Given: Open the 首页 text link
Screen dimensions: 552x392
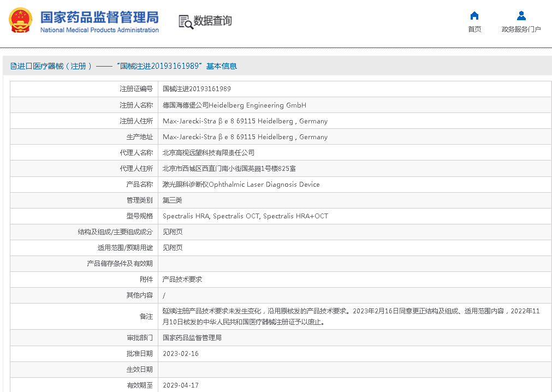Looking at the screenshot, I should [x=474, y=29].
